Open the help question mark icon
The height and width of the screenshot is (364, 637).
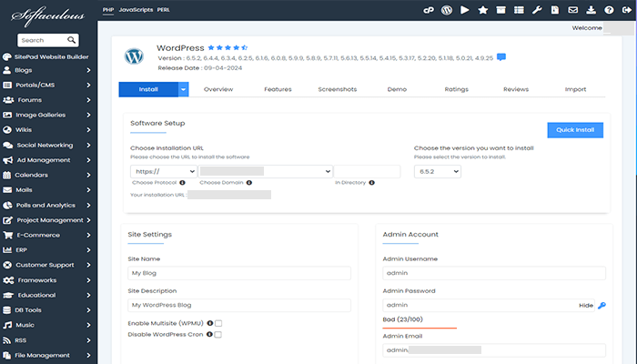click(x=607, y=10)
